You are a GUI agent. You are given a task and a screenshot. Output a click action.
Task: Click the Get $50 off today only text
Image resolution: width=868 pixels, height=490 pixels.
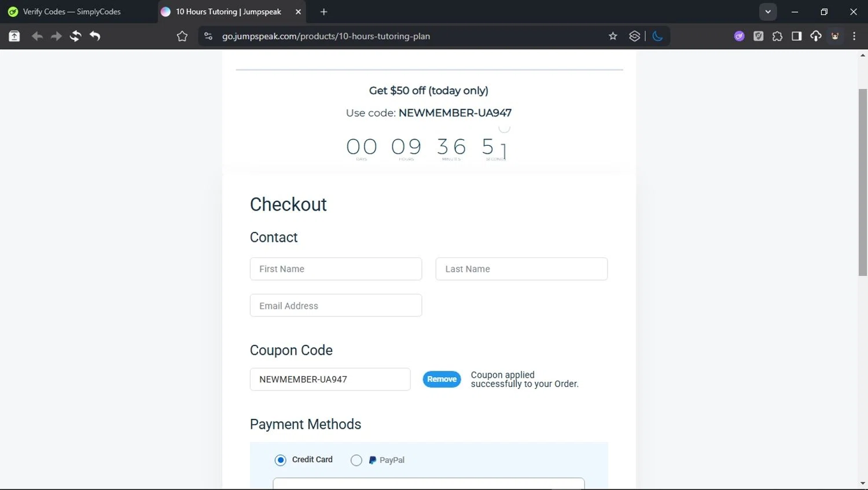(x=429, y=90)
